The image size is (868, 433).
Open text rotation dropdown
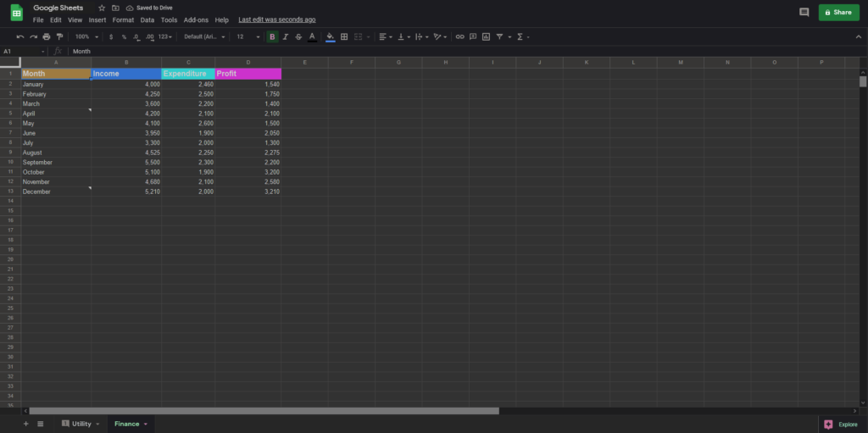[x=441, y=36]
